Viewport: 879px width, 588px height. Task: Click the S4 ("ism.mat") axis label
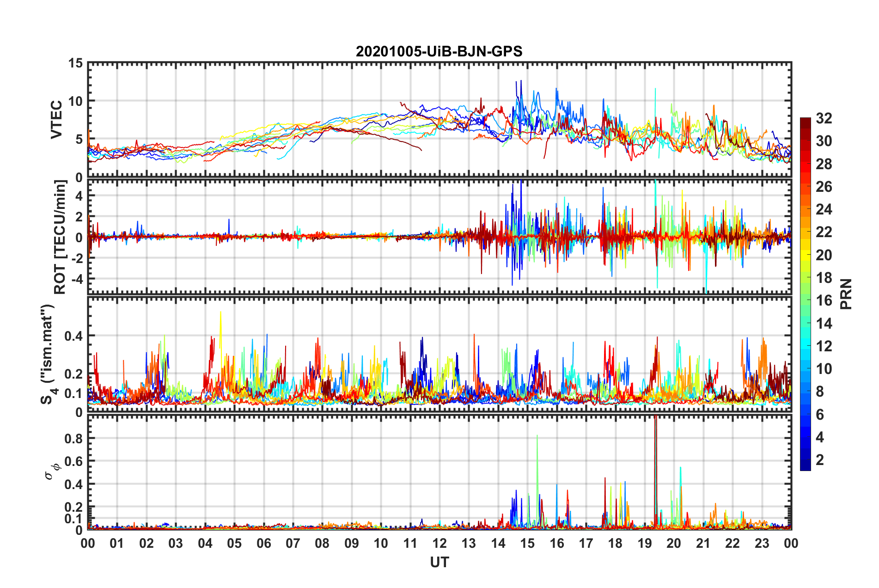point(49,355)
